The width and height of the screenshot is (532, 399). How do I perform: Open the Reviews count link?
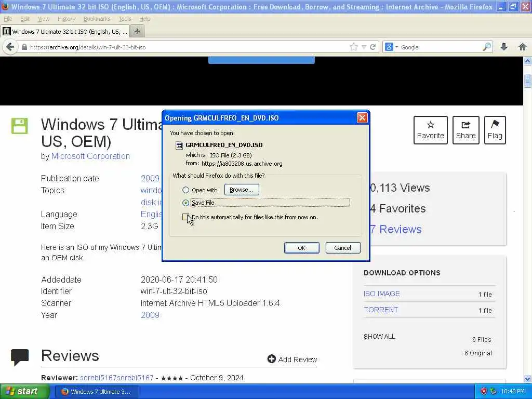click(396, 229)
